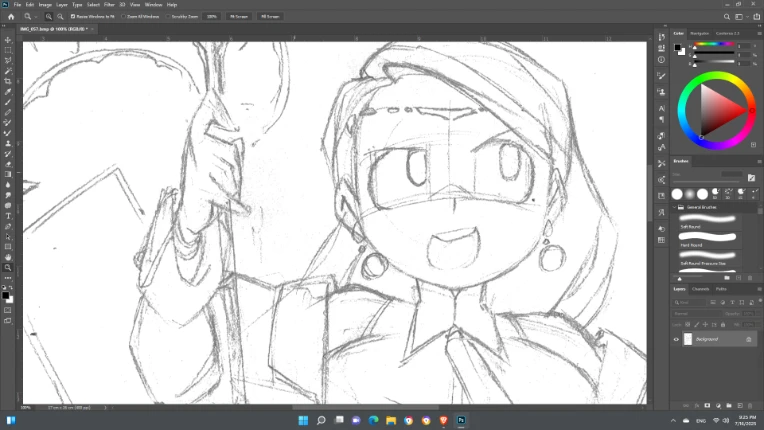This screenshot has width=764, height=430.
Task: Click delete layer trash icon
Action: pos(750,406)
